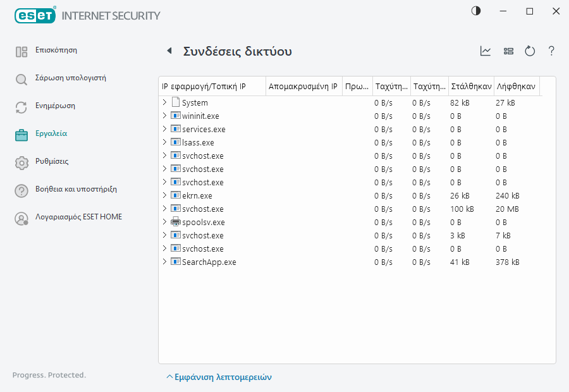Expand the SearchApp.exe tree entry
This screenshot has width=569, height=392.
[164, 262]
